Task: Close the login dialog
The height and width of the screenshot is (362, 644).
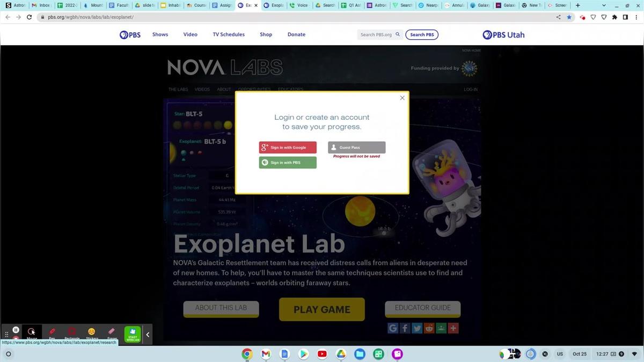Action: coord(402,98)
